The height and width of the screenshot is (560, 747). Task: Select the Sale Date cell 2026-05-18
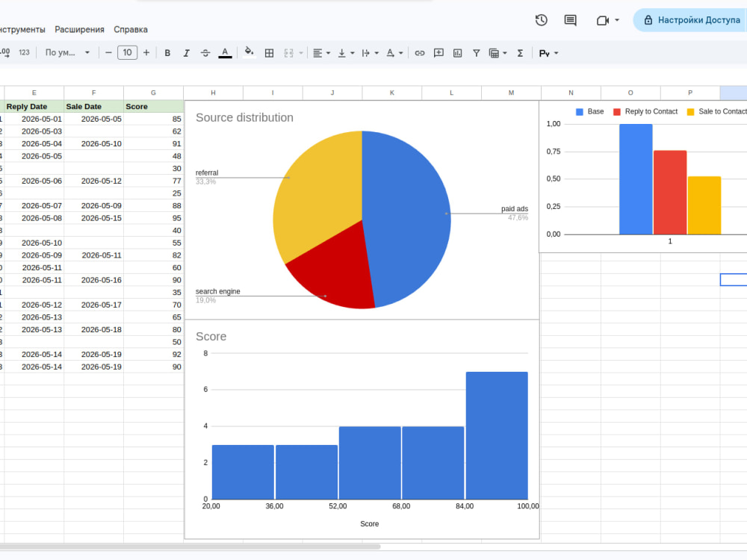(x=94, y=329)
